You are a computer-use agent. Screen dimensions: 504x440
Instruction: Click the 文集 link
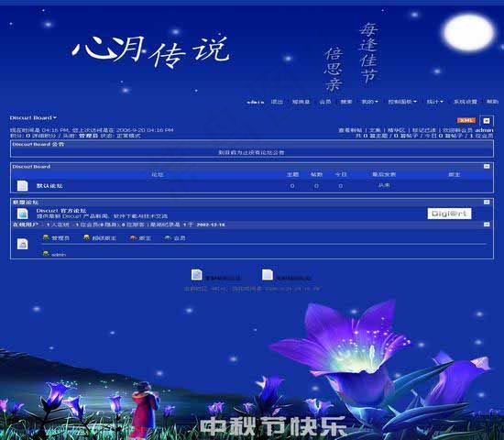click(375, 130)
